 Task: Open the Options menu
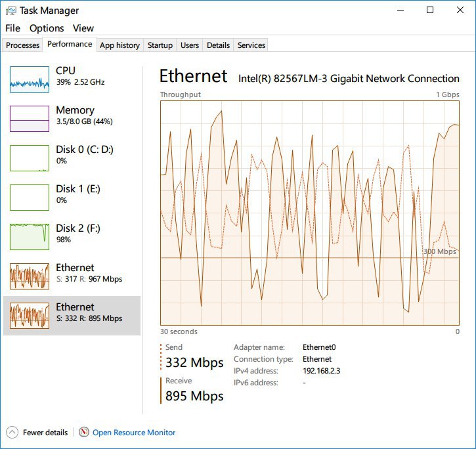coord(47,28)
